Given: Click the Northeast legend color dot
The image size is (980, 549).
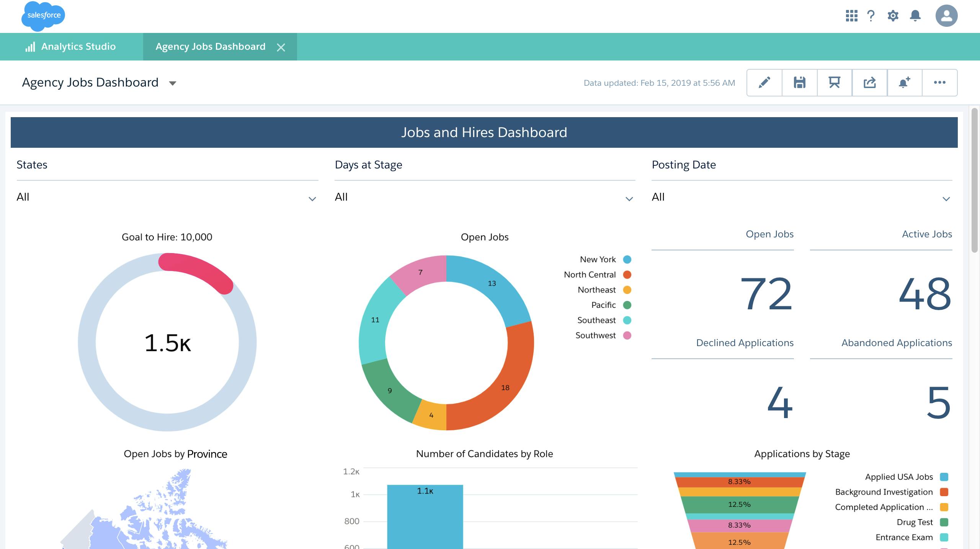Looking at the screenshot, I should click(627, 290).
